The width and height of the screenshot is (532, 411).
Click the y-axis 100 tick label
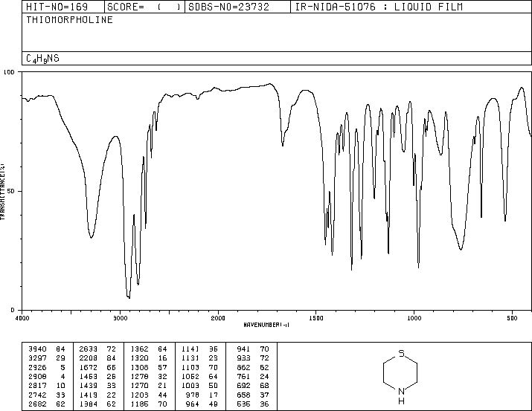click(9, 72)
